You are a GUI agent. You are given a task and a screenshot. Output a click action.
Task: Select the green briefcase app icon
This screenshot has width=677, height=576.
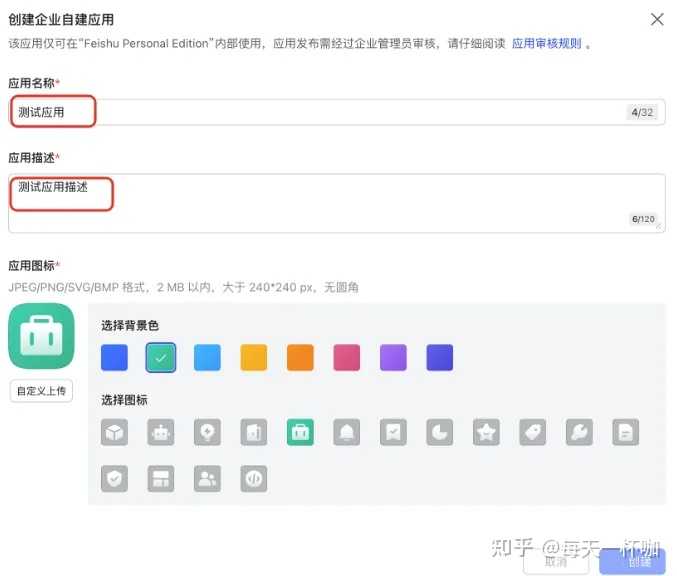click(300, 432)
